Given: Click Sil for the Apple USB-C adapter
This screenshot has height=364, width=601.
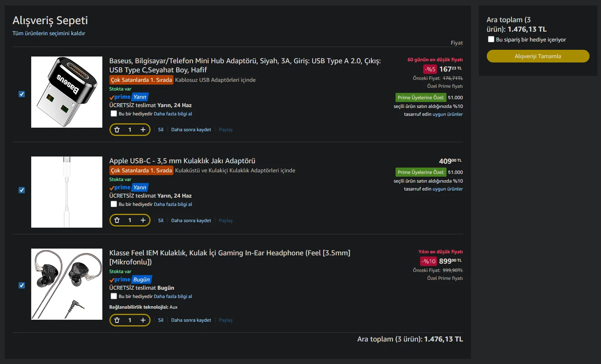Looking at the screenshot, I should coord(161,221).
